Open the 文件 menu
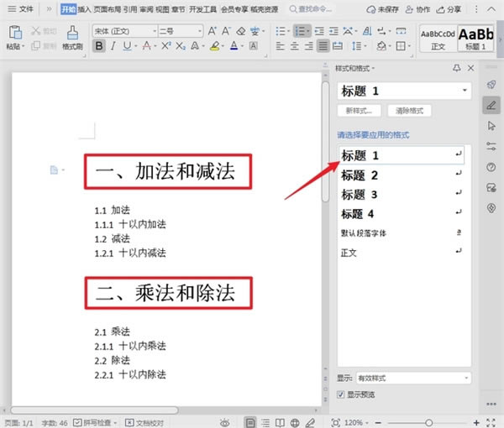The width and height of the screenshot is (504, 428). coord(25,9)
